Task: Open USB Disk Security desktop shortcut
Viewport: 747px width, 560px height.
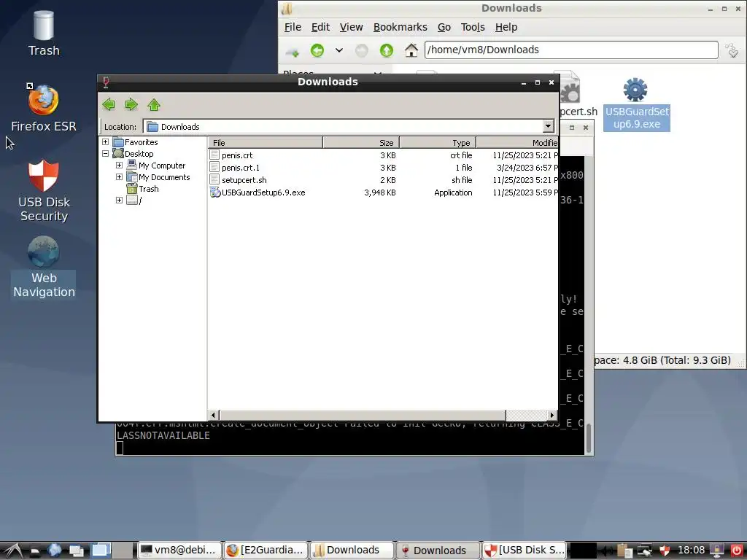Action: (x=43, y=190)
